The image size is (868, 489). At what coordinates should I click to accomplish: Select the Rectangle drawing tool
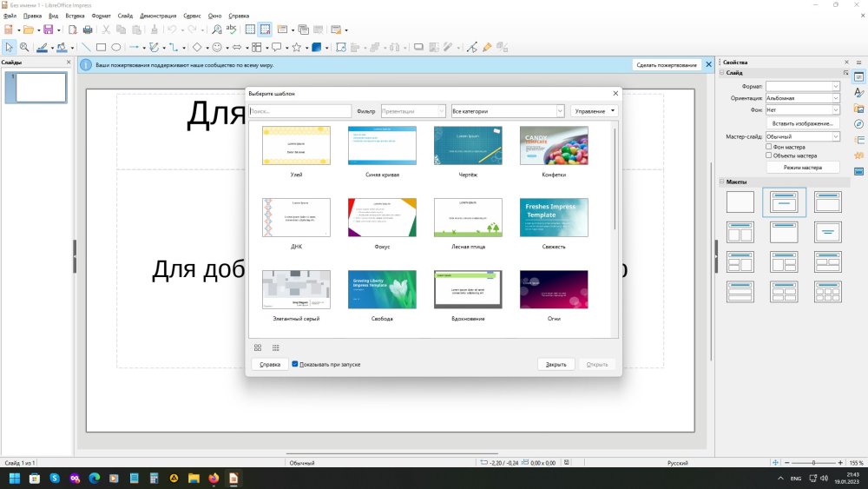101,47
